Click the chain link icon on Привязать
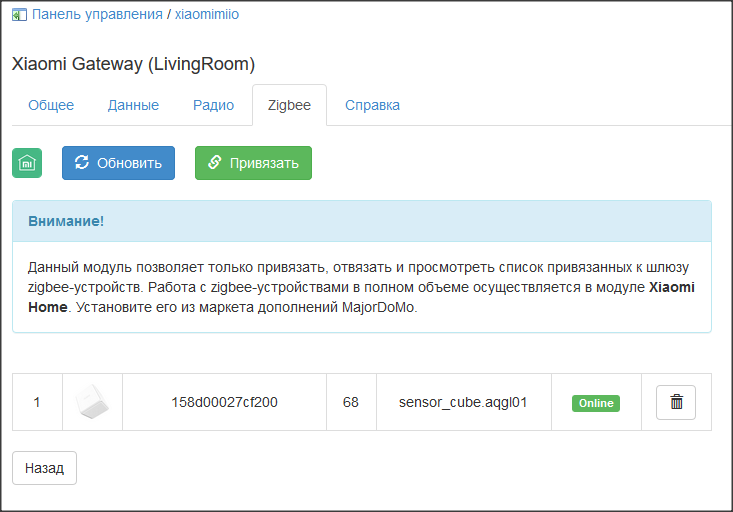This screenshot has height=512, width=733. (214, 163)
